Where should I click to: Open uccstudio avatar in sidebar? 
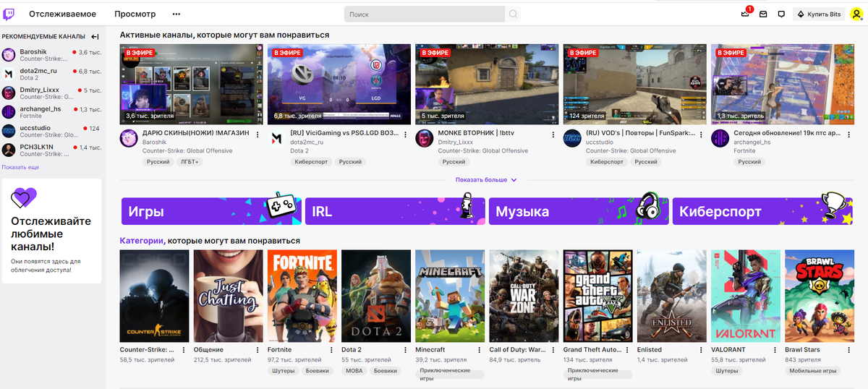pyautogui.click(x=9, y=131)
